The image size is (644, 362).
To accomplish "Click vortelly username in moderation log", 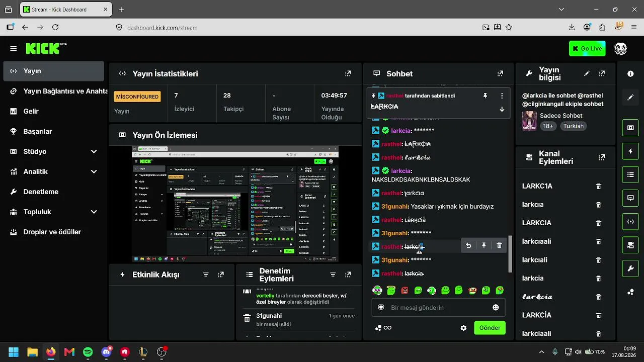I will point(265,296).
